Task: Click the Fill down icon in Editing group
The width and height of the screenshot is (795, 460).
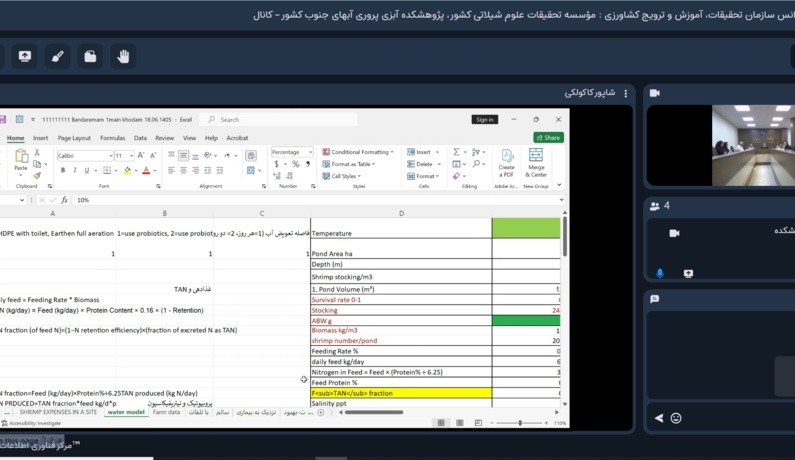Action: (x=456, y=164)
